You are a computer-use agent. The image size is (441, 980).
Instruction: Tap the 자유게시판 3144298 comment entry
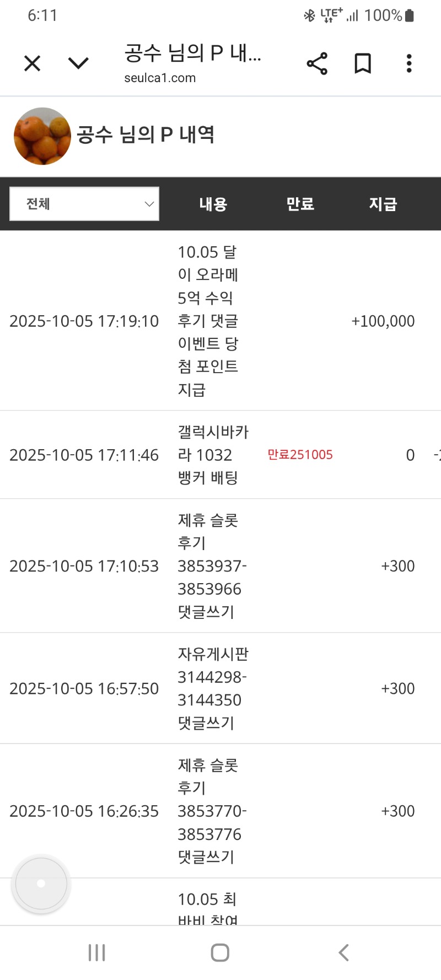[x=213, y=688]
